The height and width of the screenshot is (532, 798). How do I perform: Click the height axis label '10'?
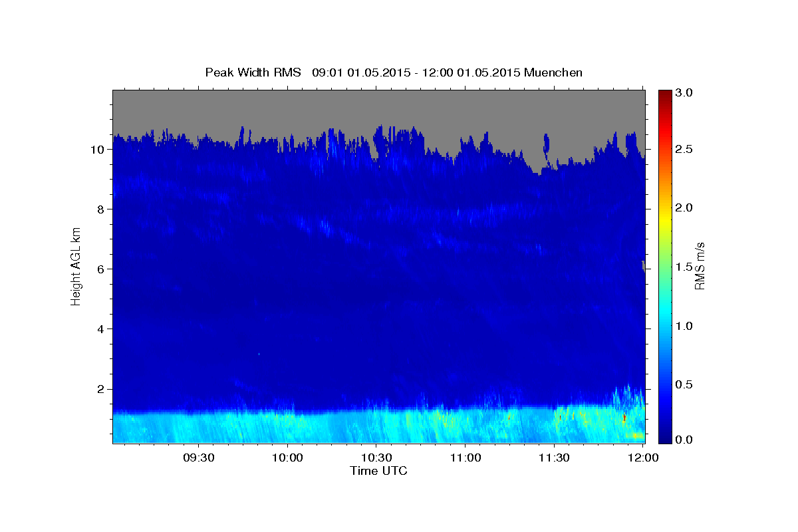(98, 149)
